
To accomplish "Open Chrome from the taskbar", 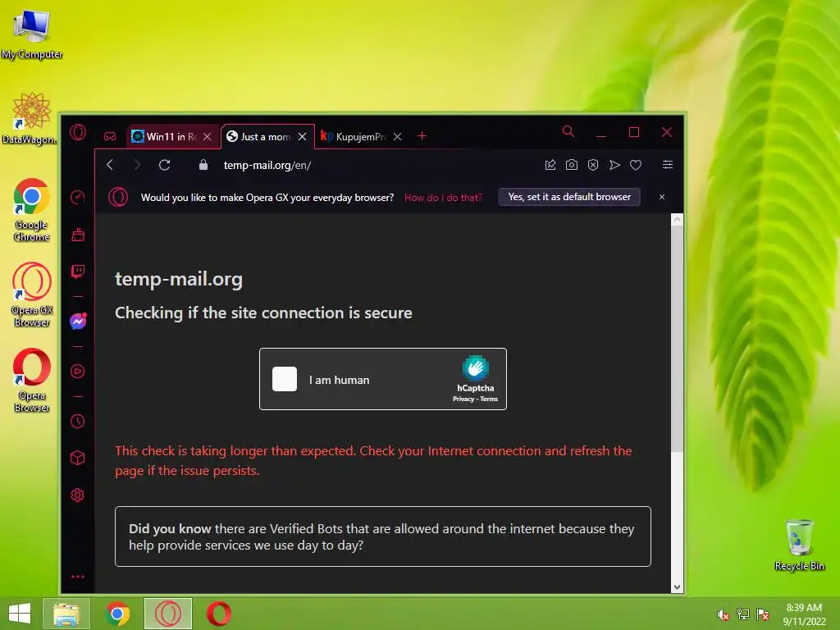I will tap(118, 614).
